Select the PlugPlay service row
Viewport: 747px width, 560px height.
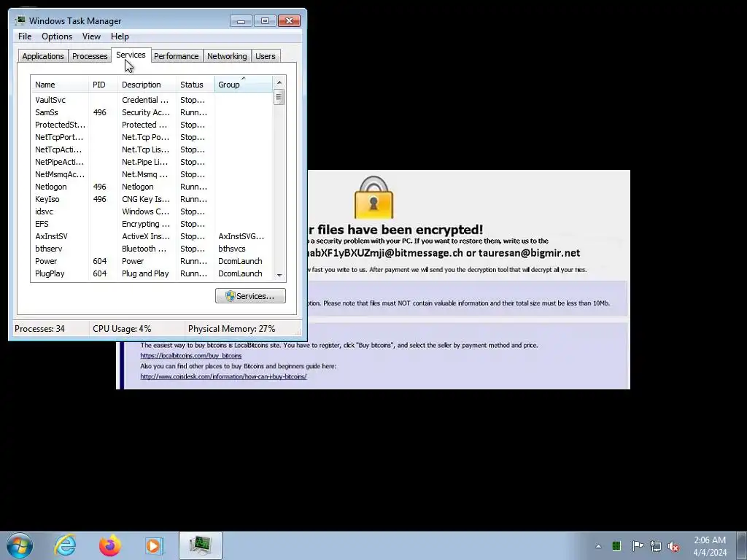click(x=152, y=273)
